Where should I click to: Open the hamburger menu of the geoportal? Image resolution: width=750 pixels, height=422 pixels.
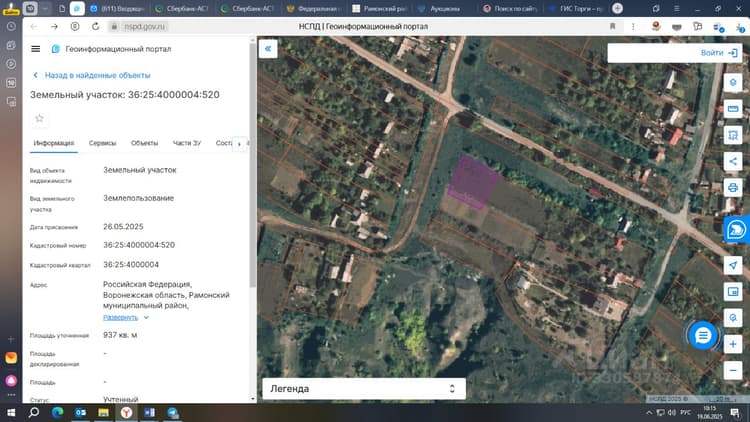tap(35, 49)
